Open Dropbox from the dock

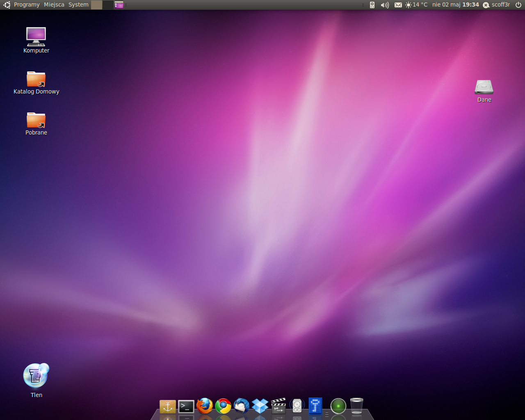[260, 406]
